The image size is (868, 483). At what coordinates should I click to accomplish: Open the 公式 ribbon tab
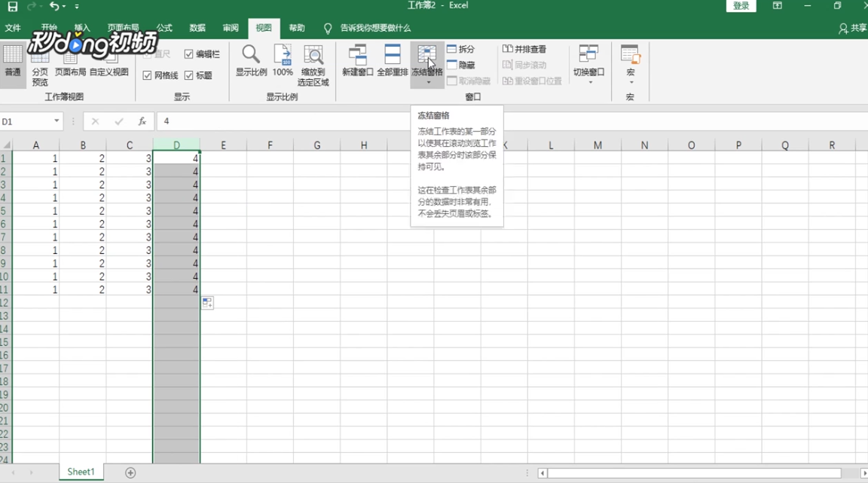[164, 28]
